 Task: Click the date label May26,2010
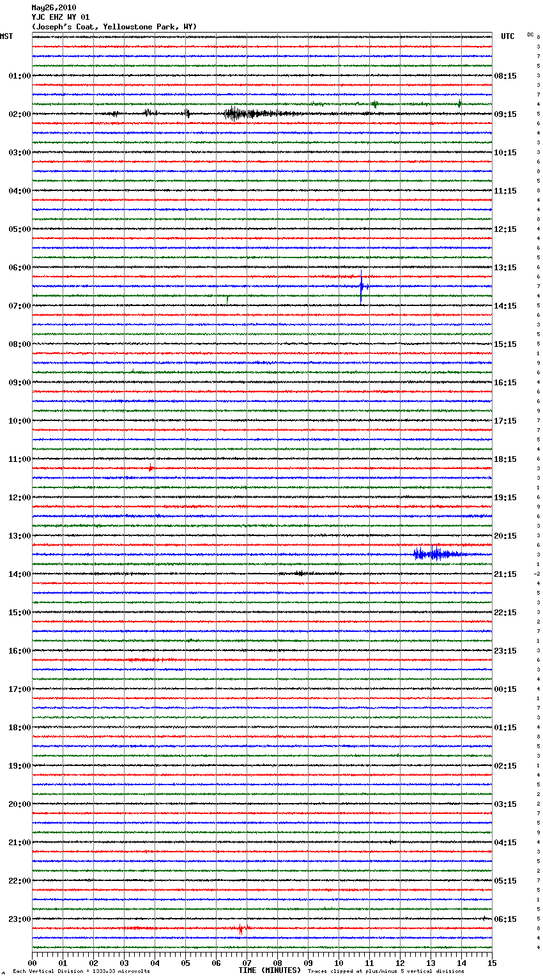[54, 8]
